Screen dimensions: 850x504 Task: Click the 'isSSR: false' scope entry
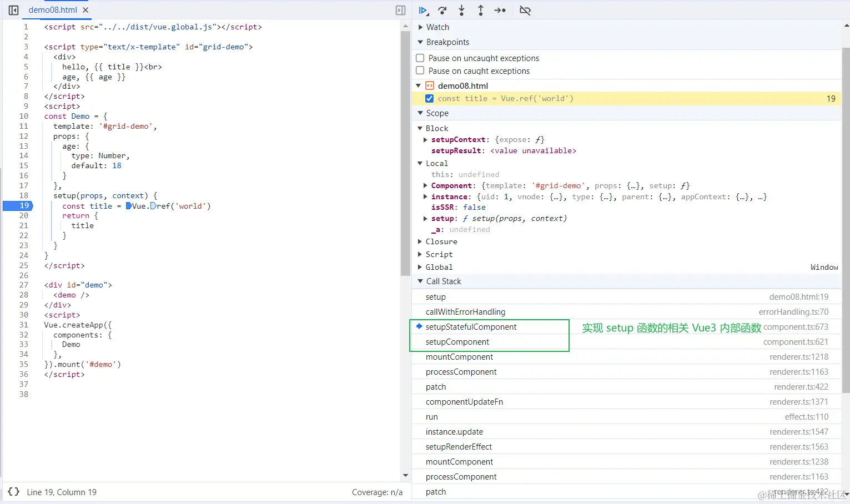[x=459, y=207]
